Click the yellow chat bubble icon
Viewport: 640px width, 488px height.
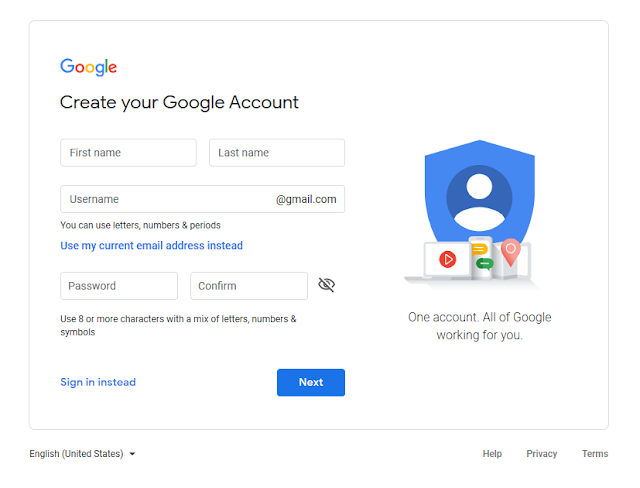479,249
